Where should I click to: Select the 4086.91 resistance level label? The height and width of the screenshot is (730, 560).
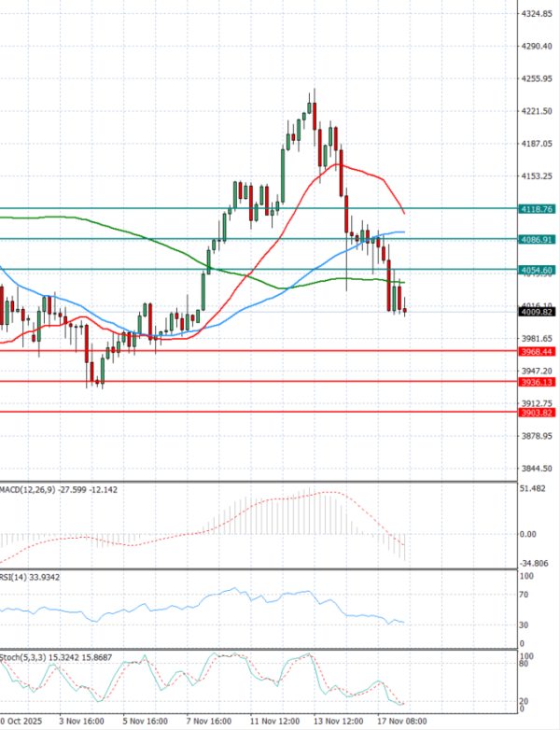coord(537,239)
